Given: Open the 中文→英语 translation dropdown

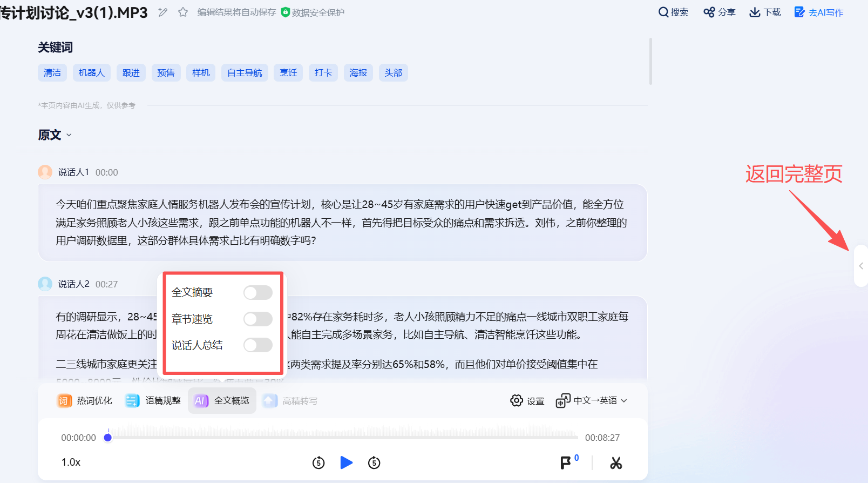Looking at the screenshot, I should pos(592,400).
